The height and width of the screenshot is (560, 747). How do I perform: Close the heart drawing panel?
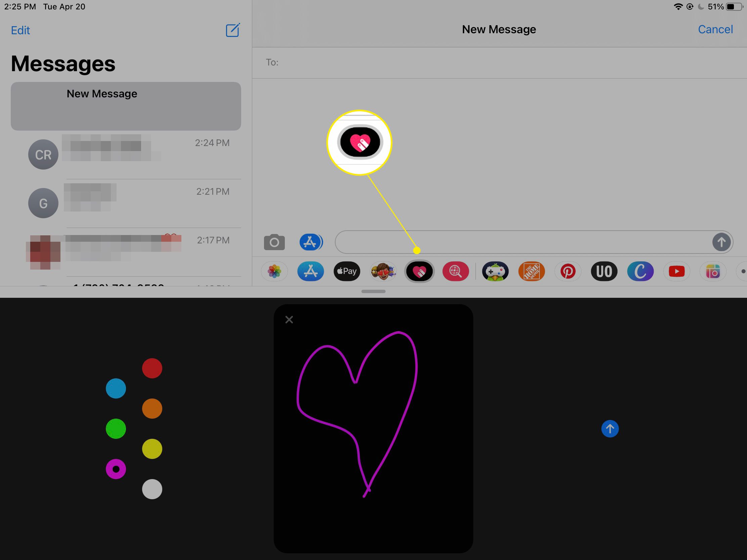pos(289,319)
